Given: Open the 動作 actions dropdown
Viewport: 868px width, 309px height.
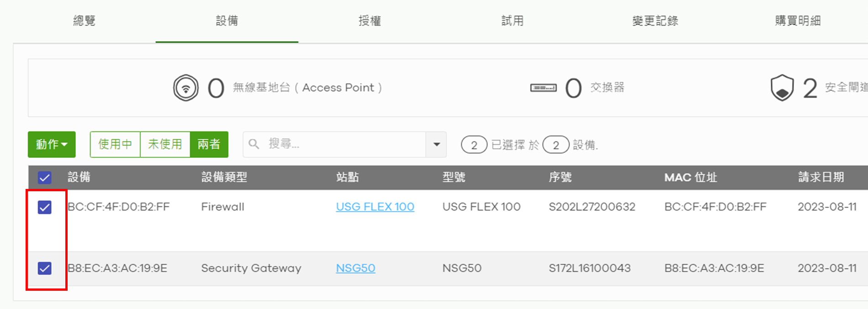Looking at the screenshot, I should pyautogui.click(x=52, y=144).
